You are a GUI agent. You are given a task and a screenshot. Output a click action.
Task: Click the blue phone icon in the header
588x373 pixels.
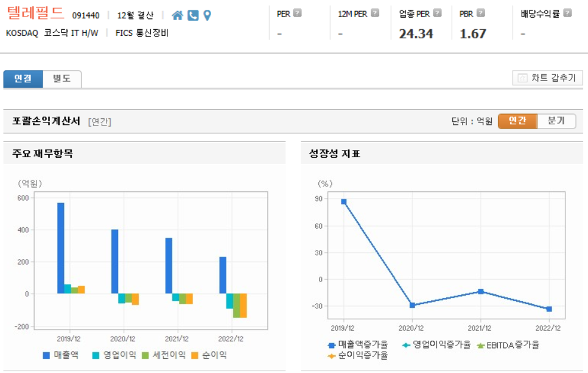click(192, 15)
